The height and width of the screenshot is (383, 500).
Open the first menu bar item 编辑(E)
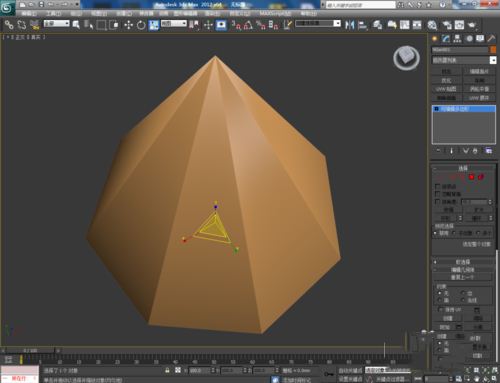29,13
